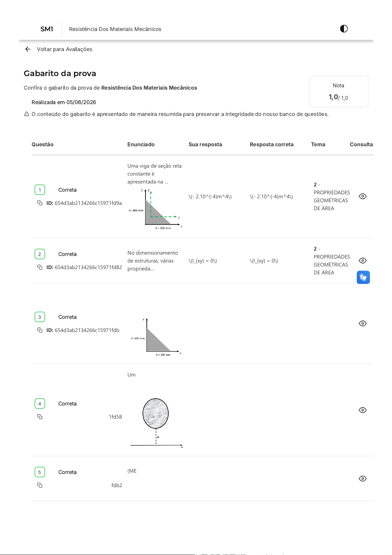View details of question 2 with eye icon
The image size is (392, 555).
click(x=363, y=261)
